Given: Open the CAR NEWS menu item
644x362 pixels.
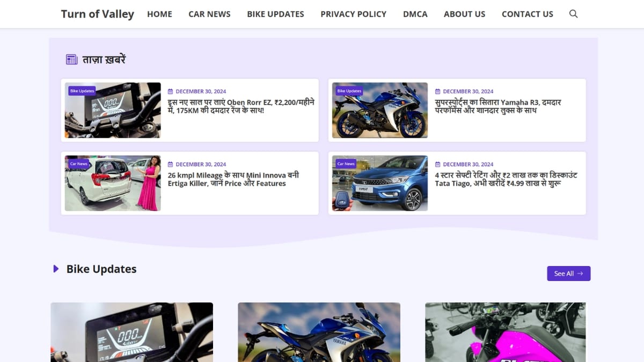Looking at the screenshot, I should pos(209,14).
